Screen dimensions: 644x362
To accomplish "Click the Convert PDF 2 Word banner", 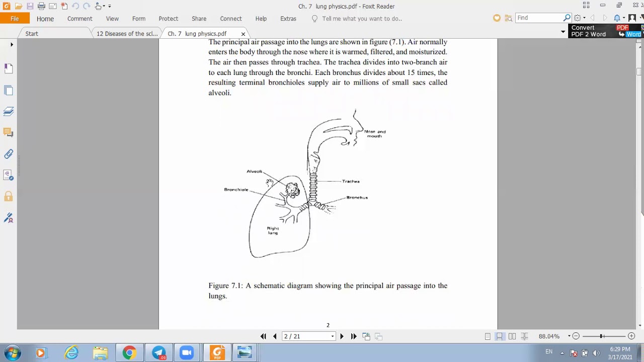I will pyautogui.click(x=606, y=31).
